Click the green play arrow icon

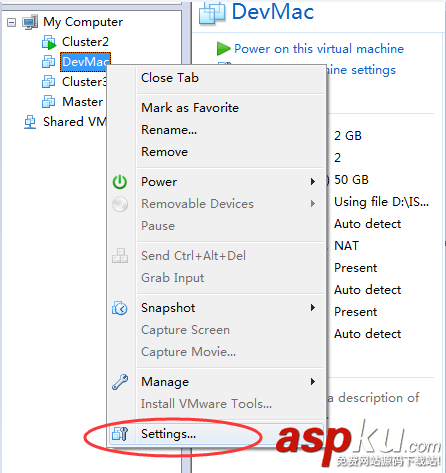tap(223, 49)
